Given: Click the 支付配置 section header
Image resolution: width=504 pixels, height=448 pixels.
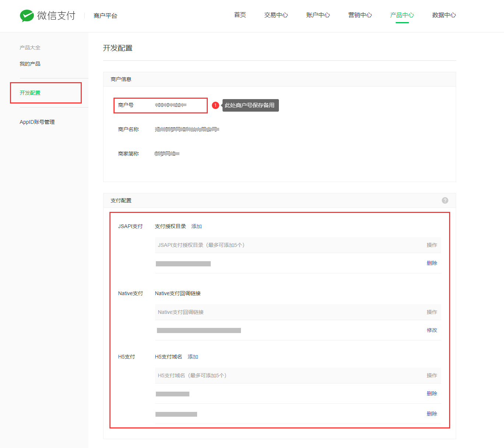Looking at the screenshot, I should tap(121, 200).
